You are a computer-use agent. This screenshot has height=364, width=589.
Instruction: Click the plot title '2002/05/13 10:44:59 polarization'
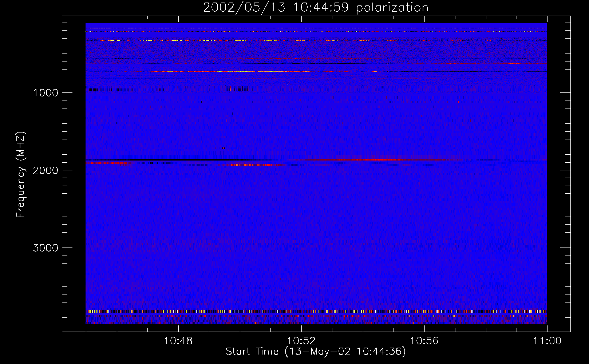pos(316,8)
